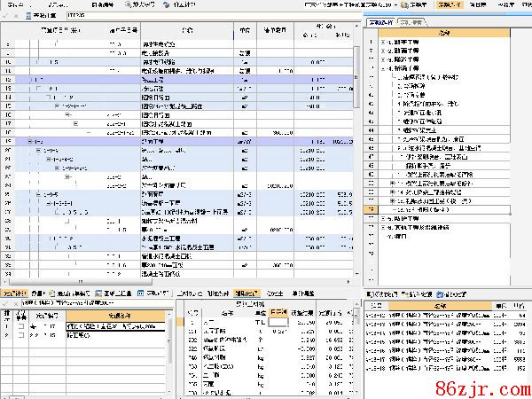Collapse expanded chapter "4." node in right tree

382,68
